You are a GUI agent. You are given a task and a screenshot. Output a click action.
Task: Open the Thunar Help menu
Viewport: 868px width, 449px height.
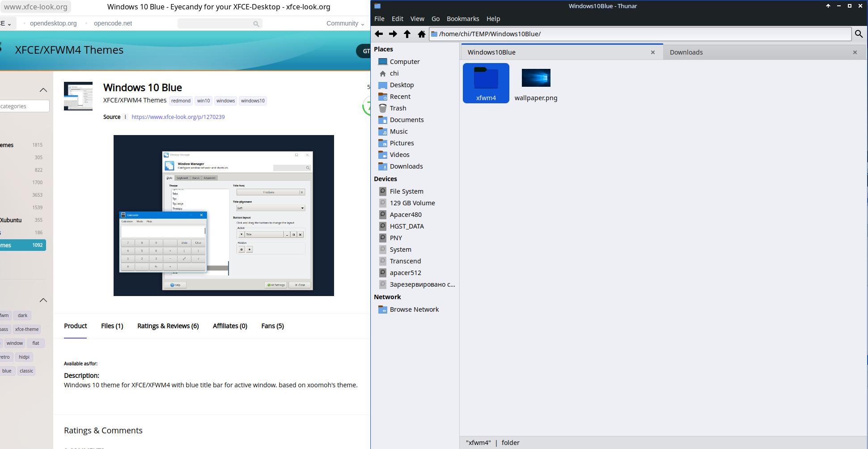[493, 19]
